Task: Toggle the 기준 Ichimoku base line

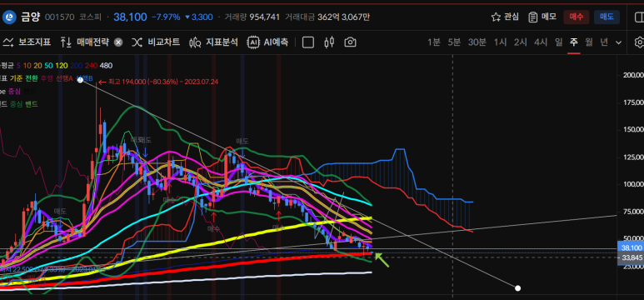Action: click(x=16, y=78)
